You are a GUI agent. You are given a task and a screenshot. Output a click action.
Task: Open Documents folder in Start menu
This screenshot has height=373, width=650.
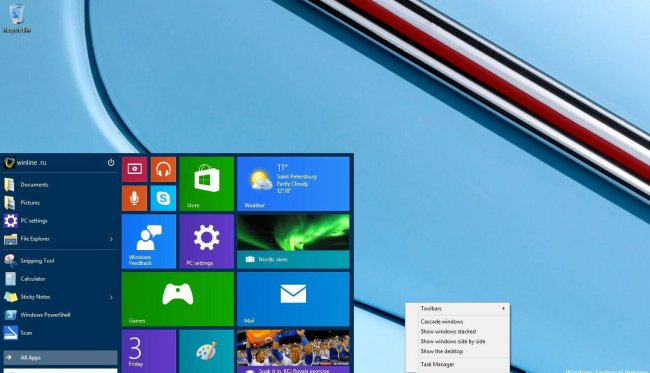point(61,185)
